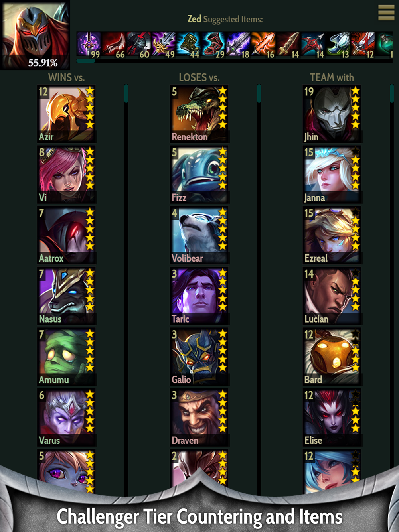This screenshot has height=532, width=399.
Task: Choose the Bard champion tile
Action: tap(332, 357)
